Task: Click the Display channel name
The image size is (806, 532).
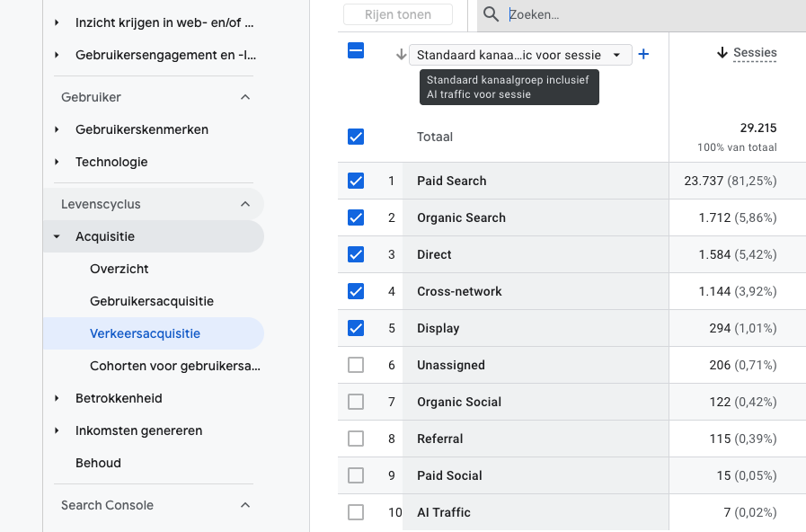Action: pos(438,328)
